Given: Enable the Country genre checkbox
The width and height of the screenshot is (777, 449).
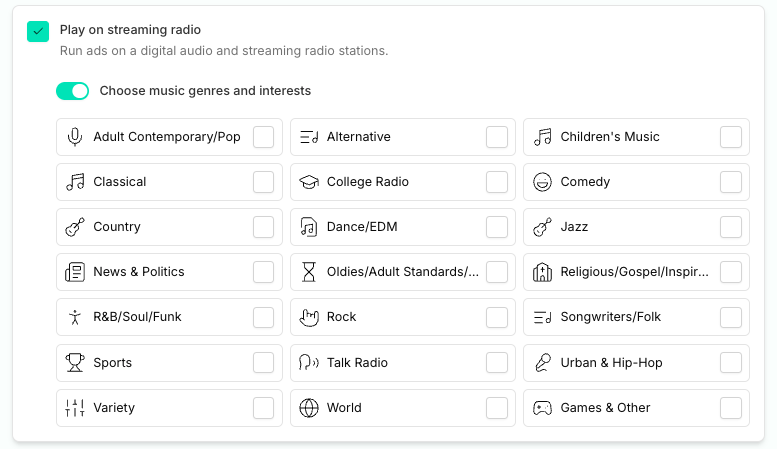Looking at the screenshot, I should (x=264, y=227).
